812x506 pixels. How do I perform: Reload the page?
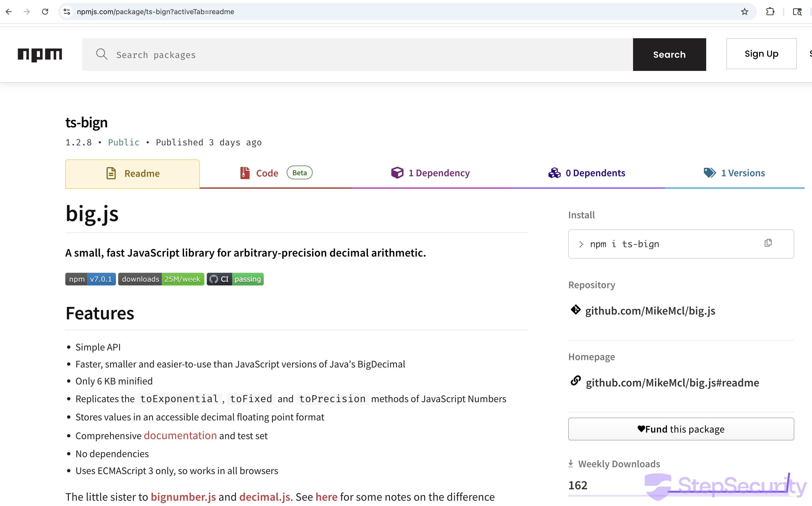[x=45, y=12]
